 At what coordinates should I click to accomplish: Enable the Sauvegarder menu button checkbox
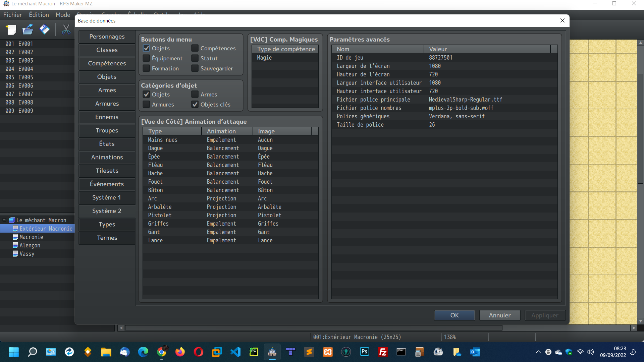point(195,68)
